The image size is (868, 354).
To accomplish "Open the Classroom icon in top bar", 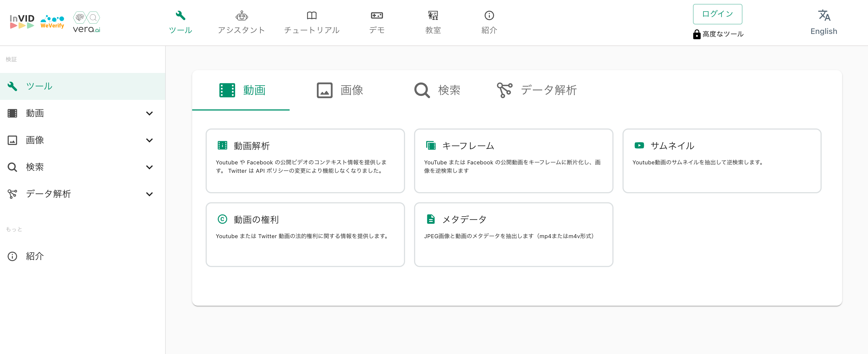I will tap(433, 15).
